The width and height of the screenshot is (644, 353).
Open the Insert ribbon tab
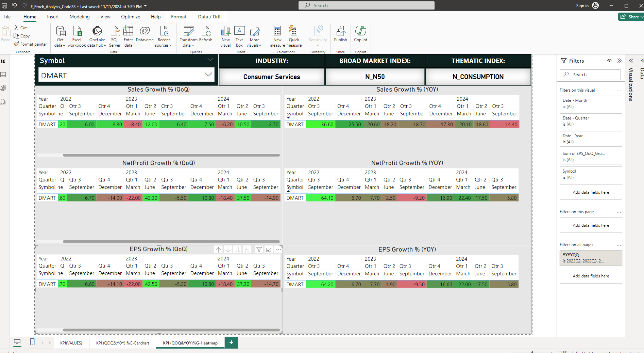coord(53,17)
